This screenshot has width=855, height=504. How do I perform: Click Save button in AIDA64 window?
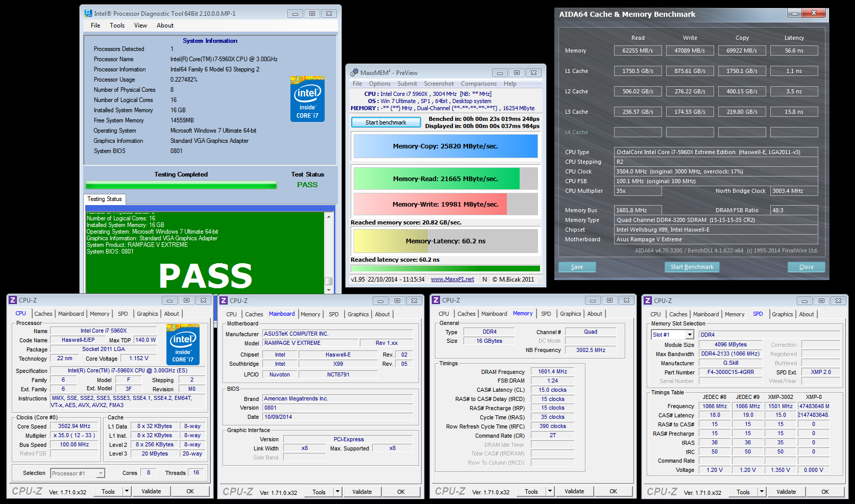click(x=577, y=267)
